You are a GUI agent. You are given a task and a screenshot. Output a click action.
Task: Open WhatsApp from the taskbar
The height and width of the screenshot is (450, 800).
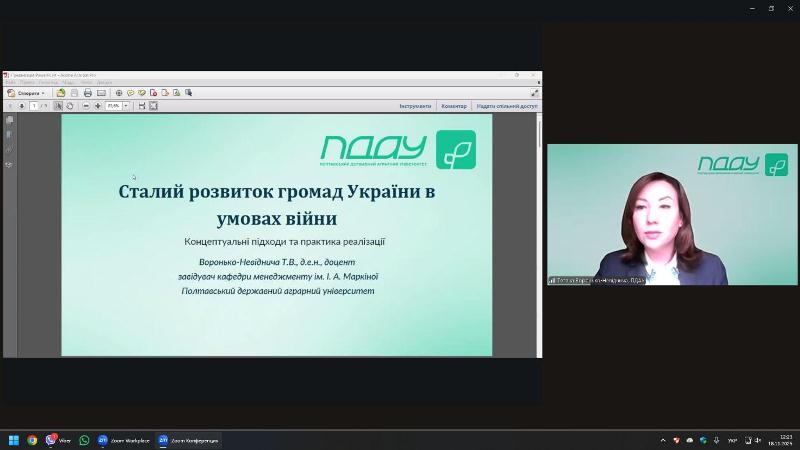(x=84, y=440)
